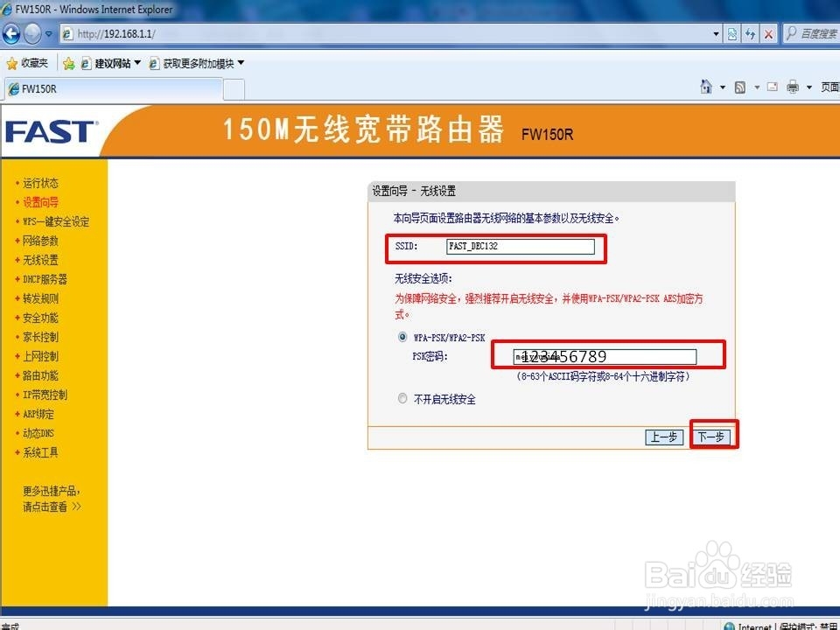The width and height of the screenshot is (840, 630).
Task: Open a new blank tab
Action: point(234,89)
